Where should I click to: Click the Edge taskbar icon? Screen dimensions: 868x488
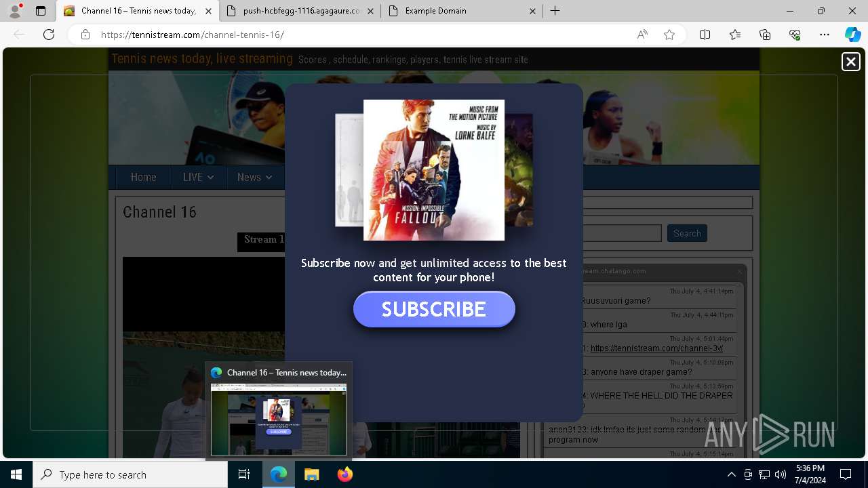(279, 474)
